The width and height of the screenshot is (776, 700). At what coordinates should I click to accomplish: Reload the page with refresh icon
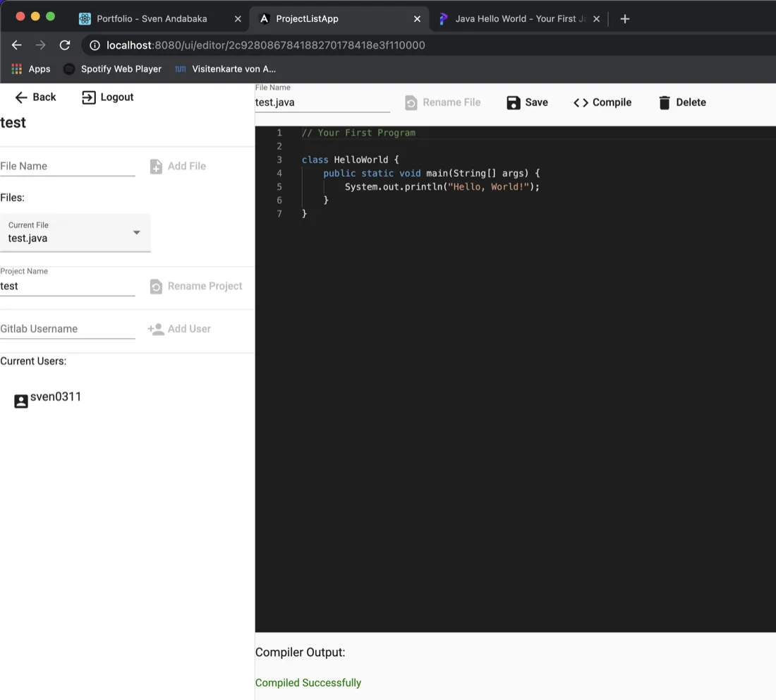click(x=65, y=45)
